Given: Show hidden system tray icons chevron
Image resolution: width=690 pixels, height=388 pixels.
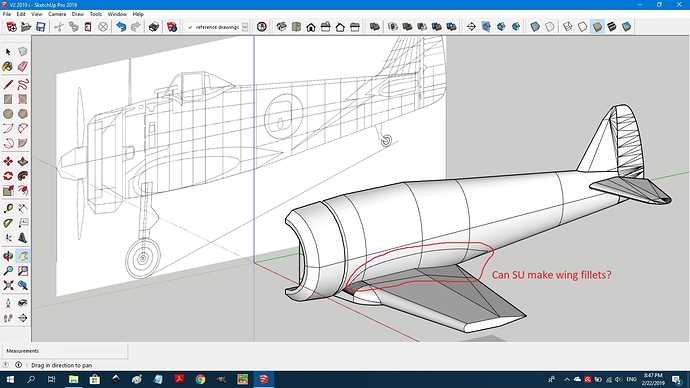Looking at the screenshot, I should click(x=567, y=379).
